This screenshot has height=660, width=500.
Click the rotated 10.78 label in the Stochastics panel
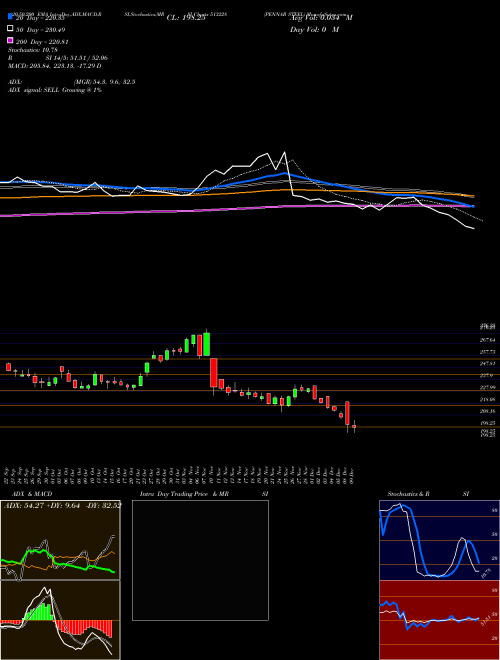(x=486, y=573)
